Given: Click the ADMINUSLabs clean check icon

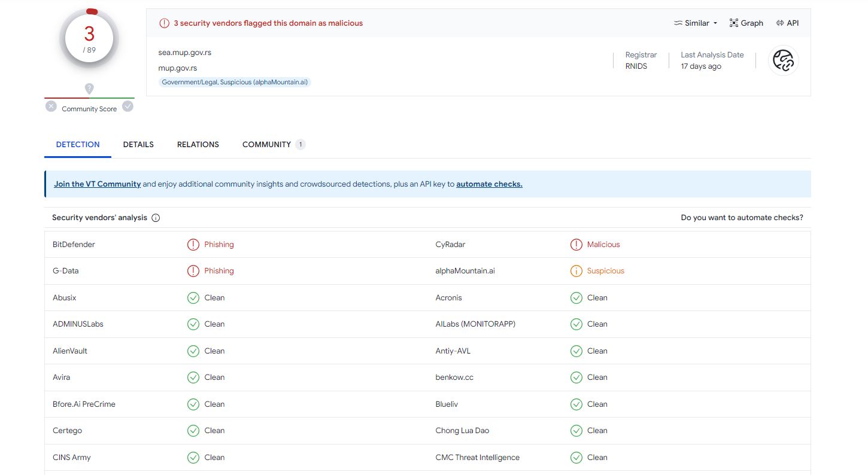Looking at the screenshot, I should click(x=193, y=324).
